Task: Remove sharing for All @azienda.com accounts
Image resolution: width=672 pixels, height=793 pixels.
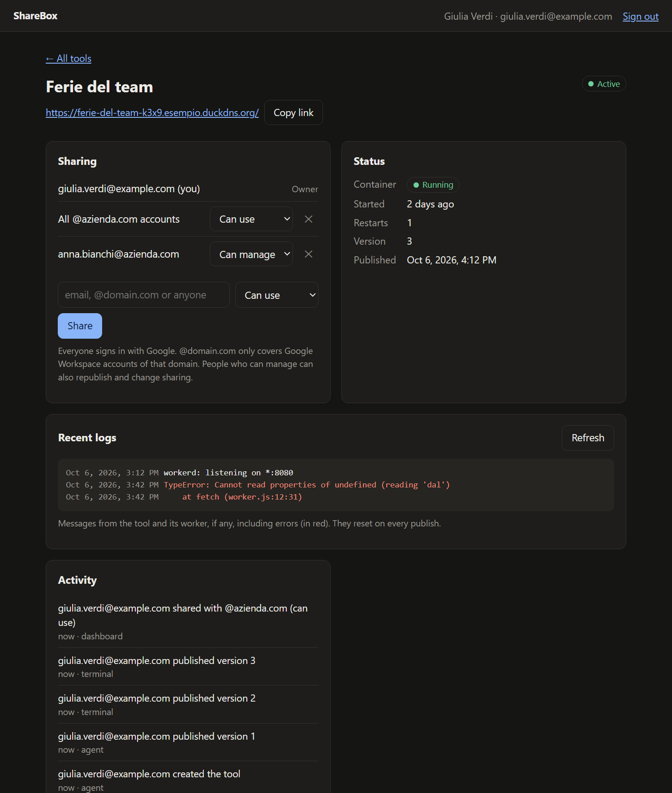Action: 308,219
